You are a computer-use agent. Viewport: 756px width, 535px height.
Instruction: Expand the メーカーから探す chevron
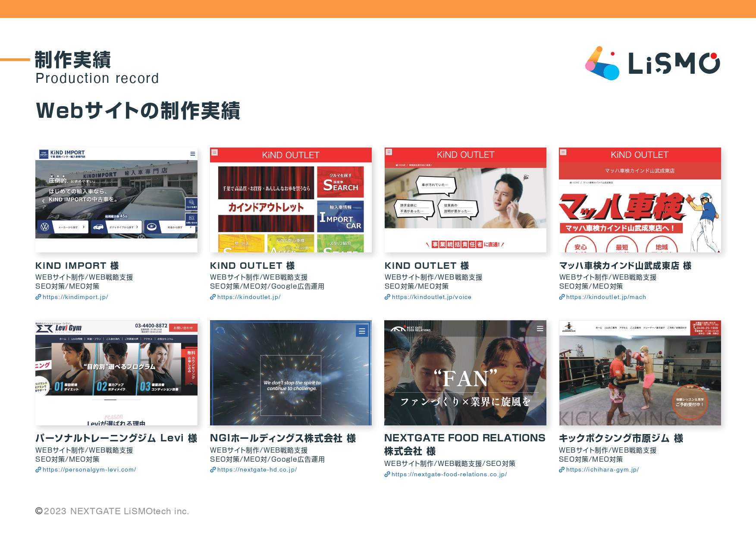84,227
